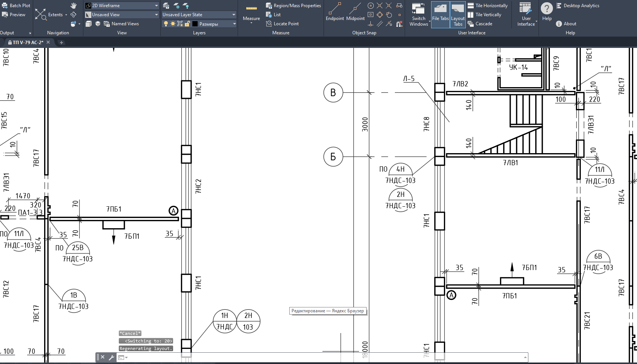Toggle Layout Tabs display
The height and width of the screenshot is (364, 637).
[458, 14]
